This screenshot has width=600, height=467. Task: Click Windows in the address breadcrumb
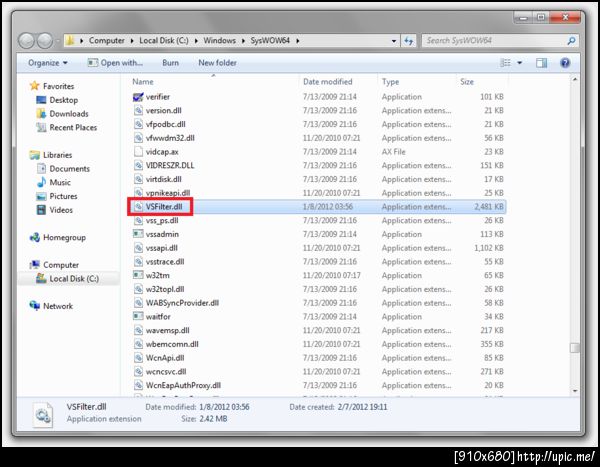coord(220,41)
